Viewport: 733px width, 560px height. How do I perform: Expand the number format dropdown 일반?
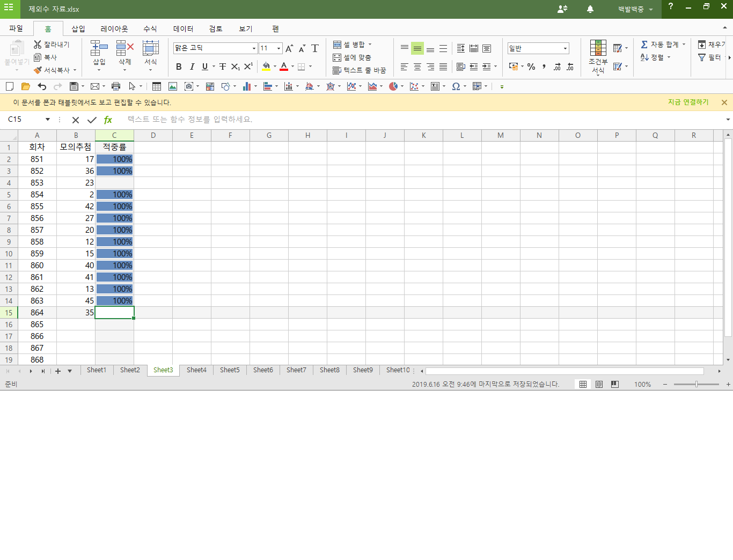pyautogui.click(x=565, y=48)
